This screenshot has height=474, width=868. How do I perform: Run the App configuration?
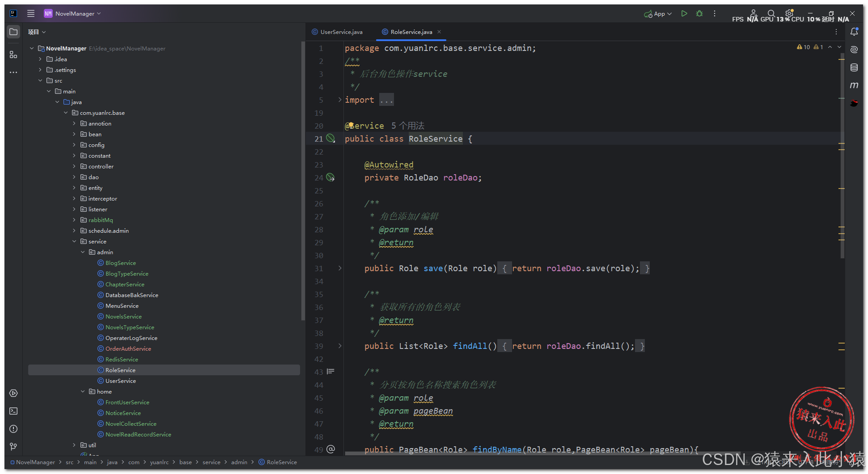(x=684, y=13)
